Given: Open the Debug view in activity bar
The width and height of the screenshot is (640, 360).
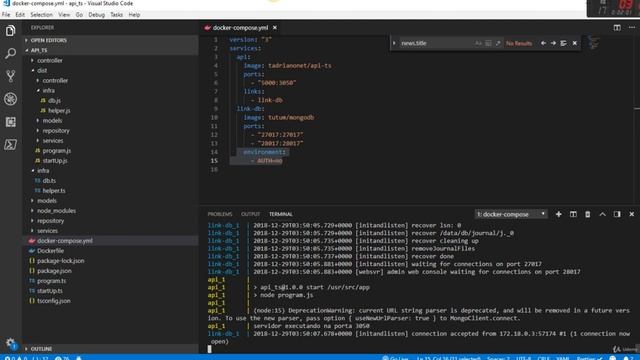Looking at the screenshot, I should coord(10,99).
